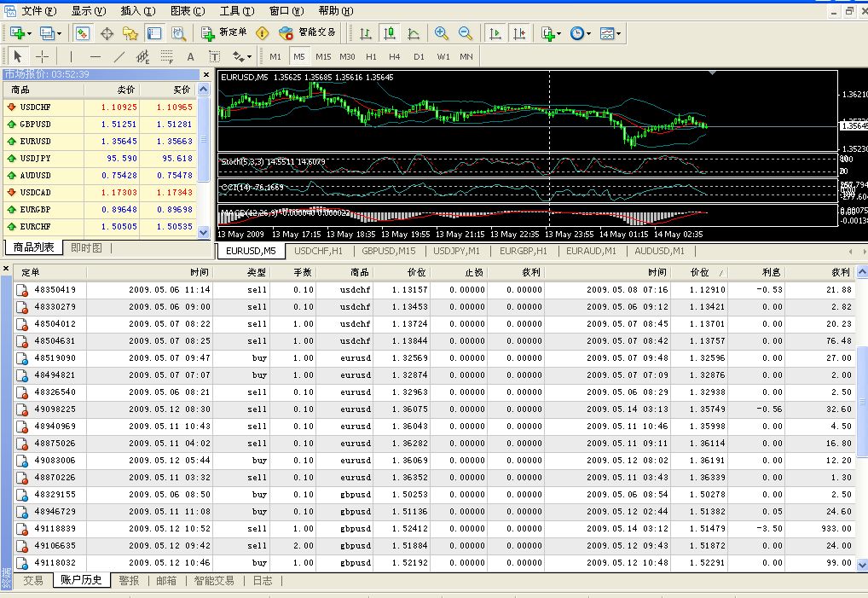Select the Fibonacci retracement tool
Viewport: 868px width, 598px height.
[166, 56]
